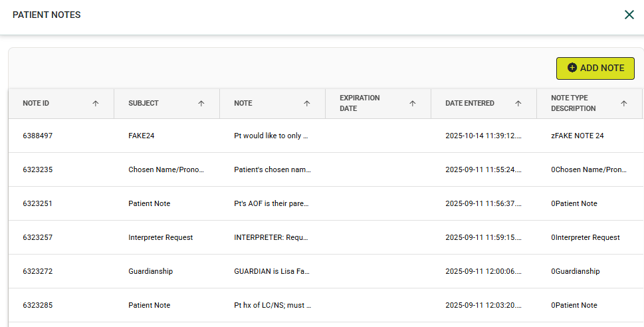This screenshot has height=327, width=644.
Task: Open note 6388497 row
Action: [x=38, y=136]
